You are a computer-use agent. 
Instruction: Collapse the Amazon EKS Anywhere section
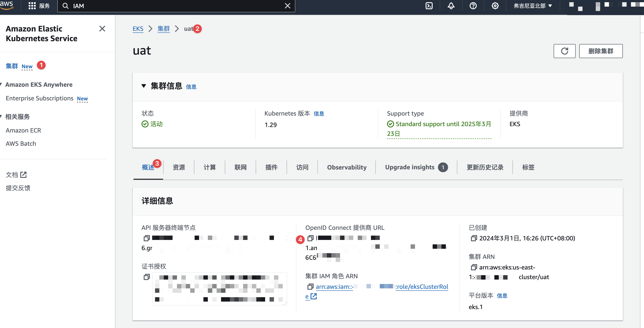point(1,84)
